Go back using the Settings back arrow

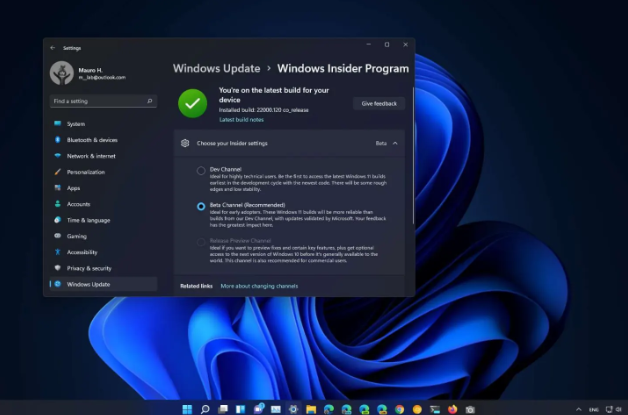(x=52, y=48)
